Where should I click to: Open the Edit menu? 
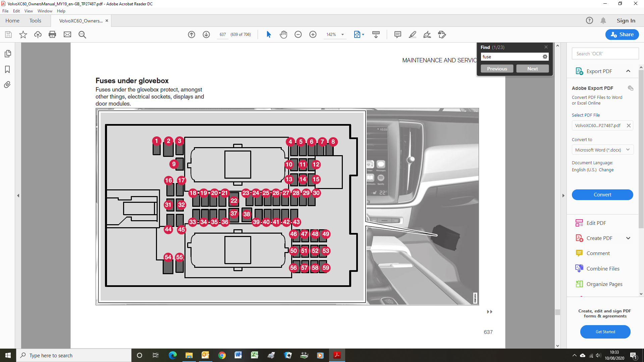click(x=16, y=11)
